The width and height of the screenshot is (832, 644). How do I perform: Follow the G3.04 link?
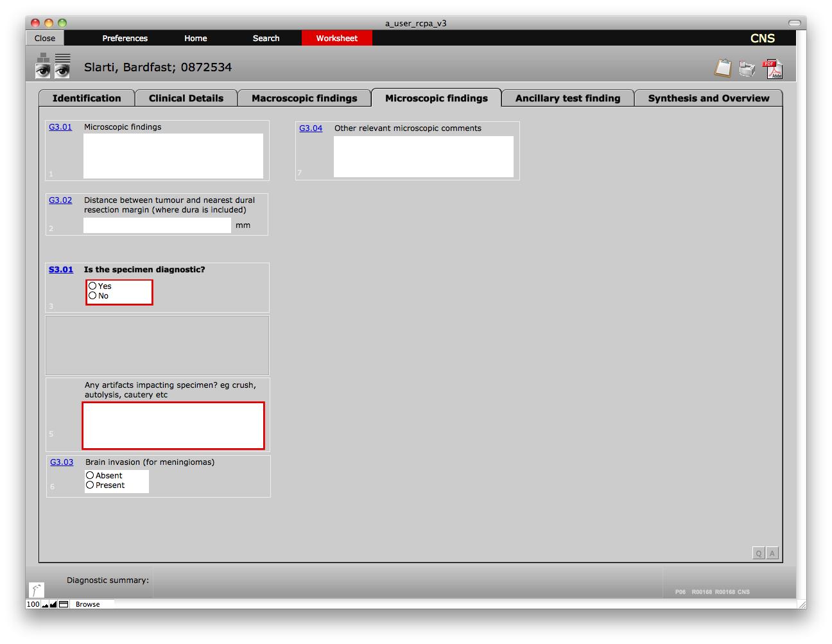coord(311,128)
